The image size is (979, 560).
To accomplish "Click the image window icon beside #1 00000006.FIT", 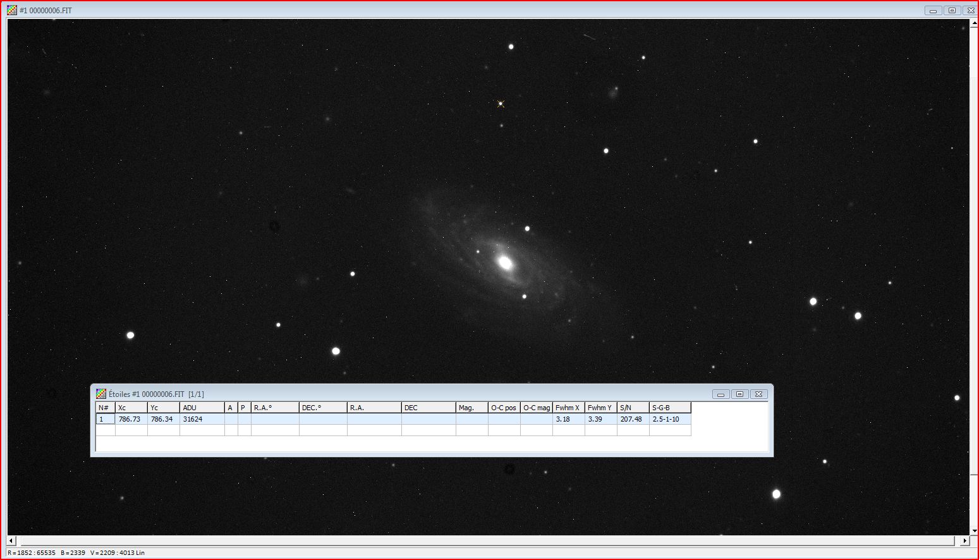I will click(12, 10).
